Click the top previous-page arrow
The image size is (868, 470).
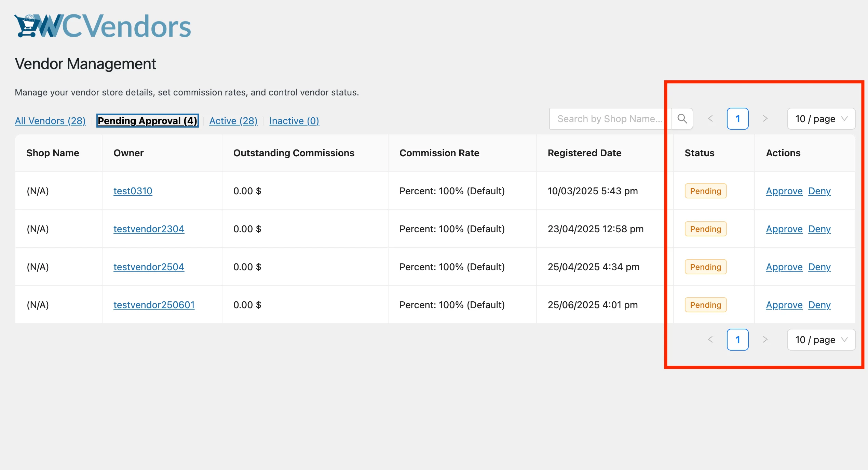tap(710, 119)
